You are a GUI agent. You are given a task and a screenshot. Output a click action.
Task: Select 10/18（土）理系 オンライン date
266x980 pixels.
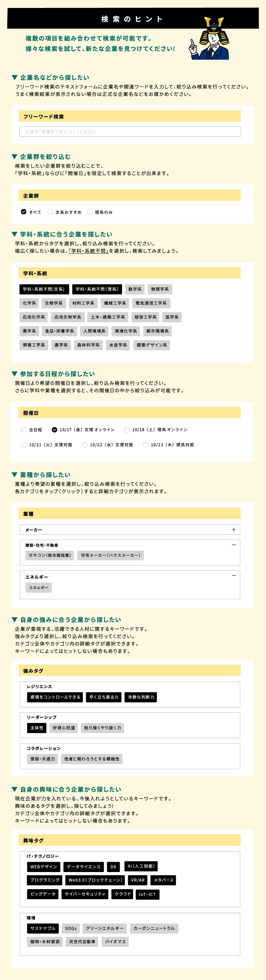tap(127, 430)
